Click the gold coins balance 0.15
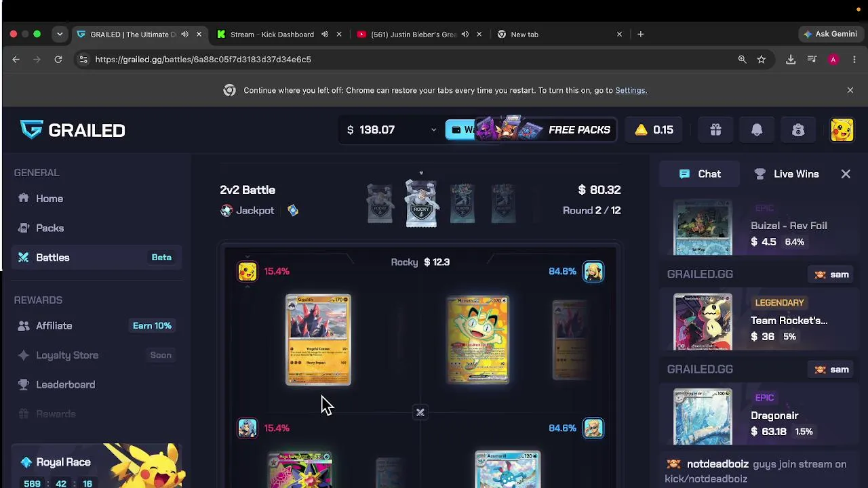 pos(654,129)
